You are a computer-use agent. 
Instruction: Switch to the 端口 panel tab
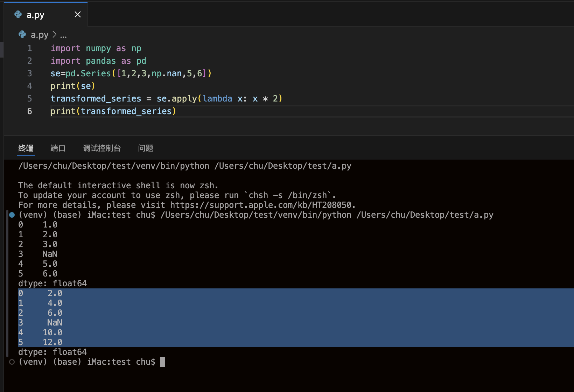click(58, 148)
